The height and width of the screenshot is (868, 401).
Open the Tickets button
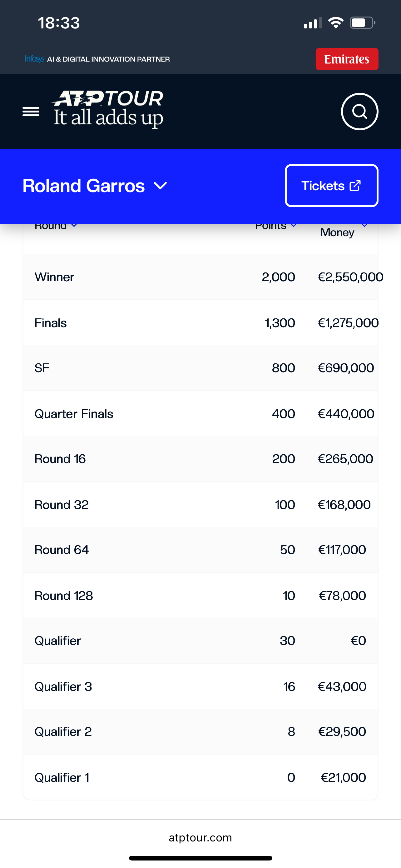[x=331, y=186]
